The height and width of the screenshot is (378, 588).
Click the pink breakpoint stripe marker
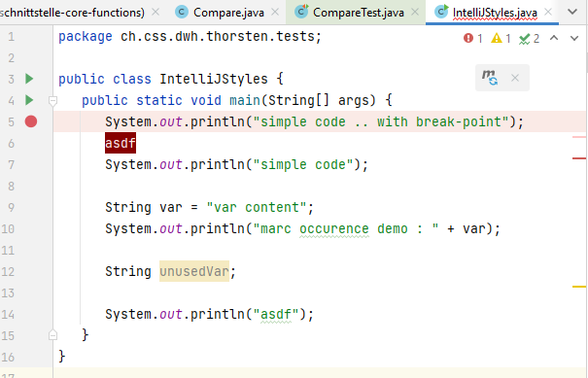coord(579,137)
